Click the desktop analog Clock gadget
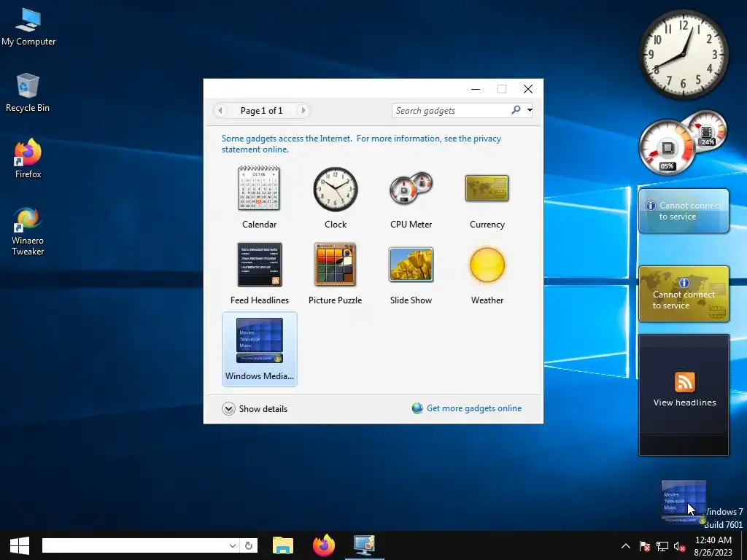The height and width of the screenshot is (560, 747). click(x=683, y=54)
